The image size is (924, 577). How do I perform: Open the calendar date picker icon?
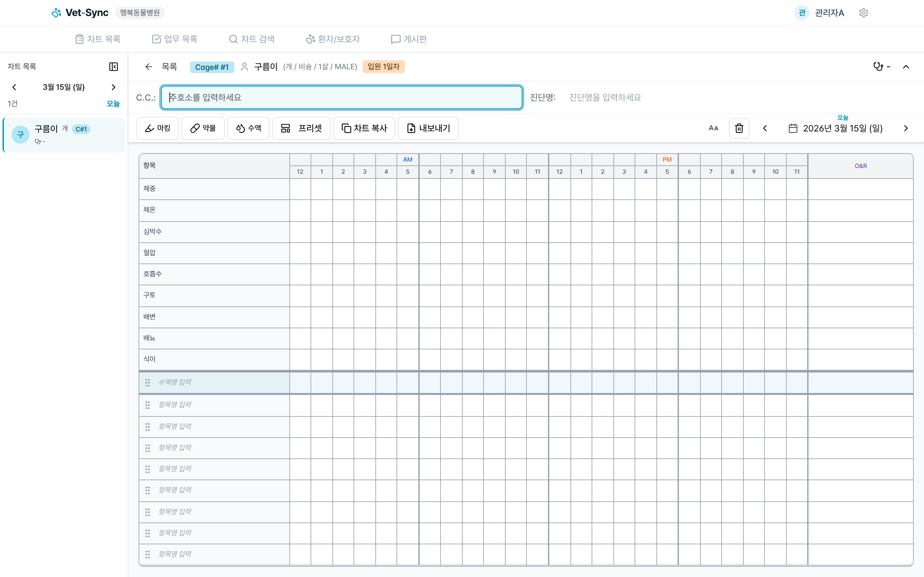[793, 128]
